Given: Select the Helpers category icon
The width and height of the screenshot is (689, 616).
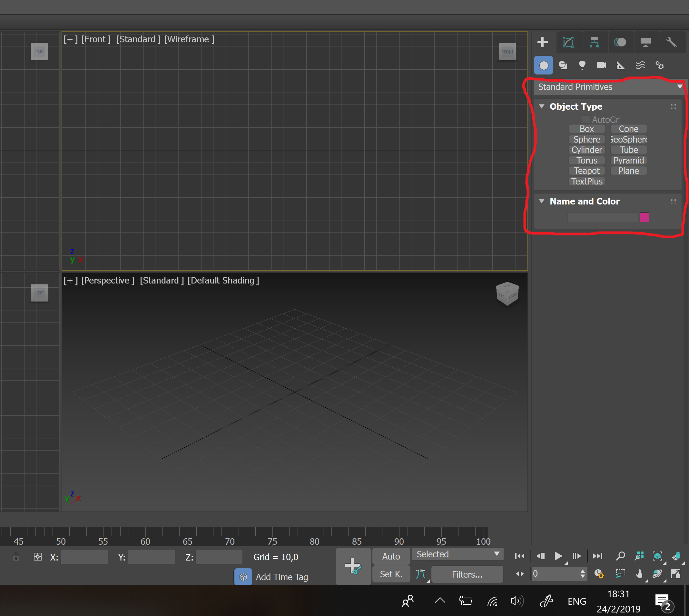Looking at the screenshot, I should point(620,65).
